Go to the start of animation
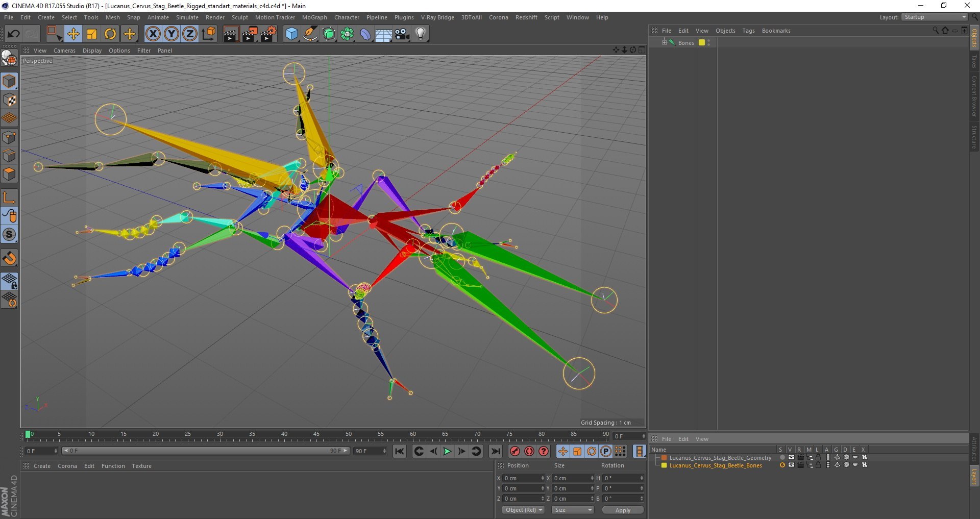The width and height of the screenshot is (980, 519). (400, 451)
